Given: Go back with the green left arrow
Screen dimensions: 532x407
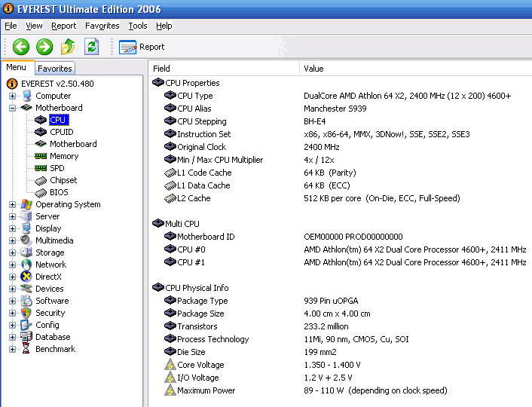Looking at the screenshot, I should click(20, 47).
